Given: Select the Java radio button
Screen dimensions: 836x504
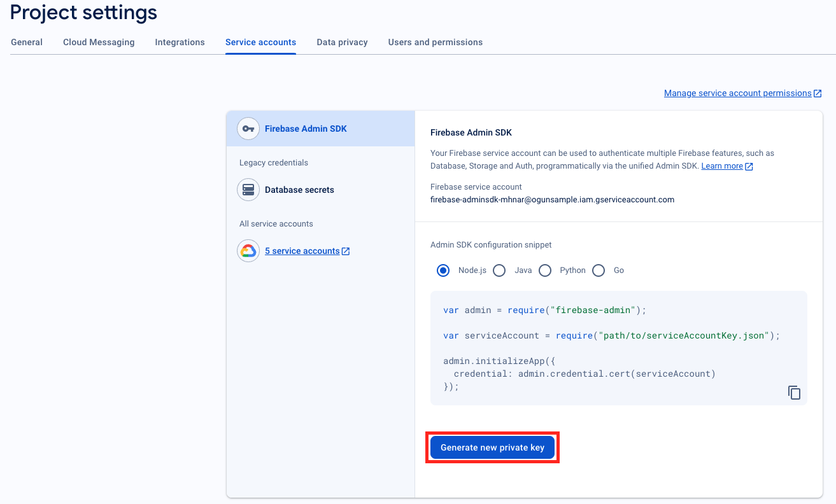Looking at the screenshot, I should tap(499, 270).
